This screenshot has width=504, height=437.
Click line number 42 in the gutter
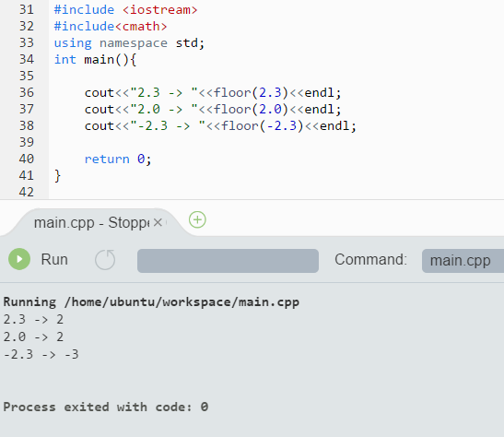point(27,193)
